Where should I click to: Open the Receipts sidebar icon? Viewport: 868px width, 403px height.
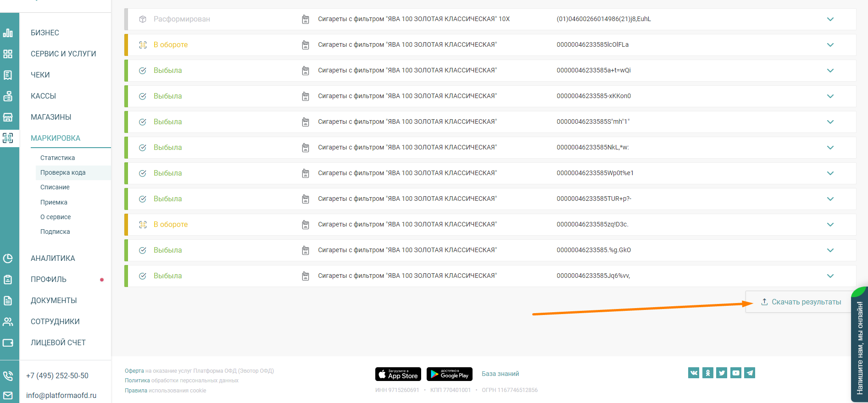[8, 75]
